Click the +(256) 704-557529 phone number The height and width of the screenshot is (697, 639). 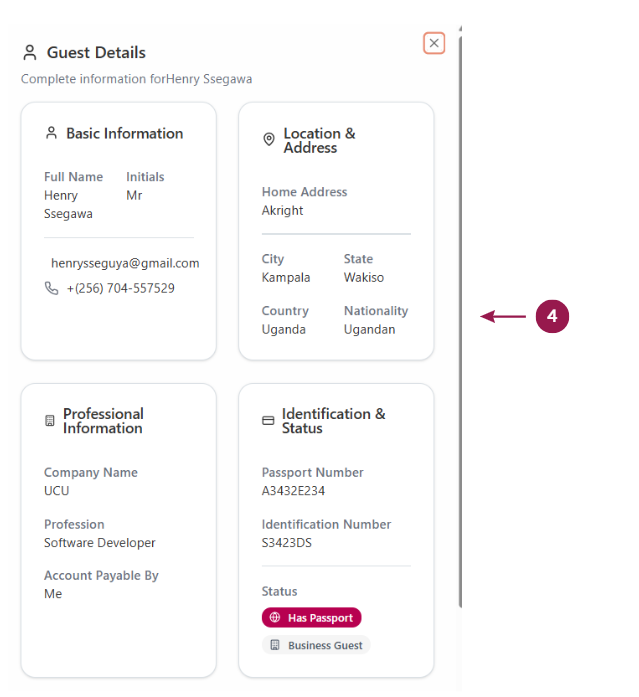[x=121, y=288]
